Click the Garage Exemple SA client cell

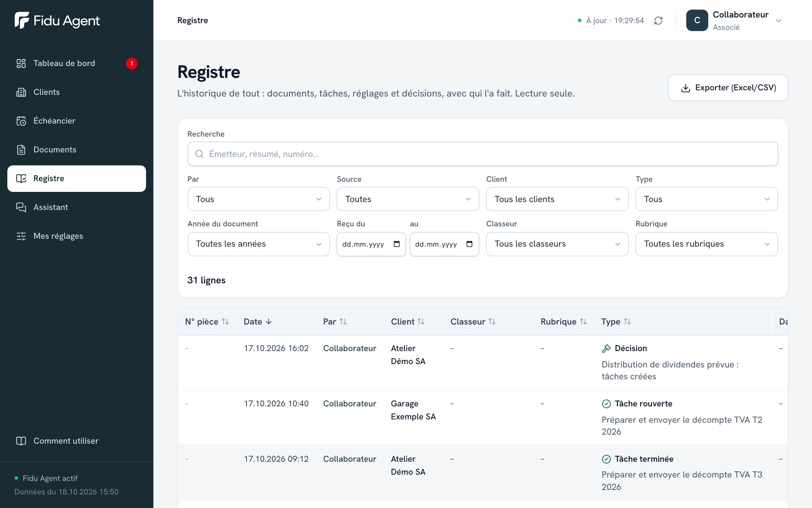pos(413,410)
